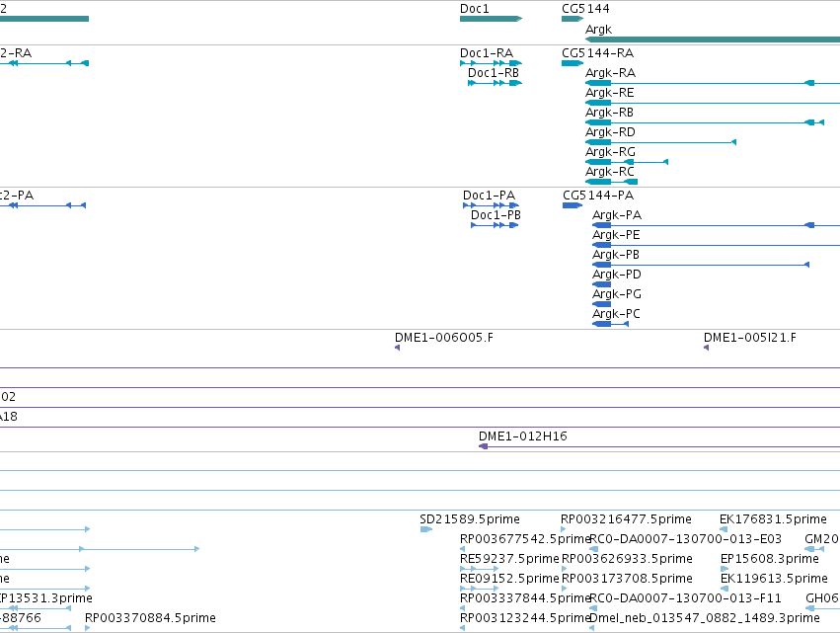Select the DME1-006O05.F BAC end label

(443, 338)
